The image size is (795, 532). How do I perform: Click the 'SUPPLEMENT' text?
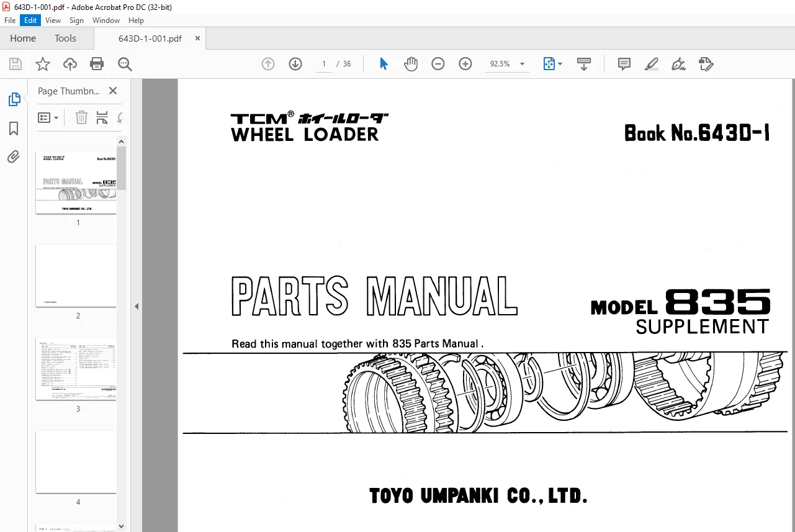[x=703, y=326]
